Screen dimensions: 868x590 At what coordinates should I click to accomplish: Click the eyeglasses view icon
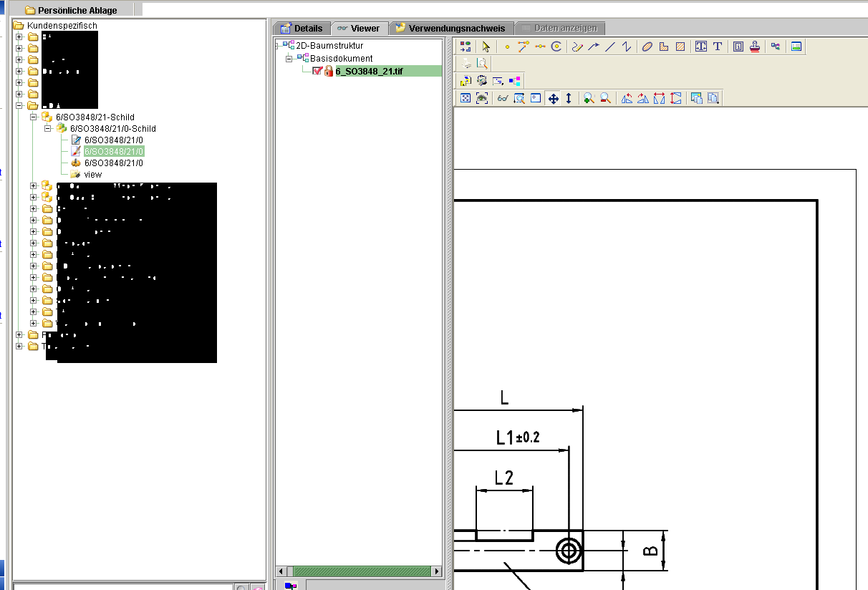click(x=503, y=98)
